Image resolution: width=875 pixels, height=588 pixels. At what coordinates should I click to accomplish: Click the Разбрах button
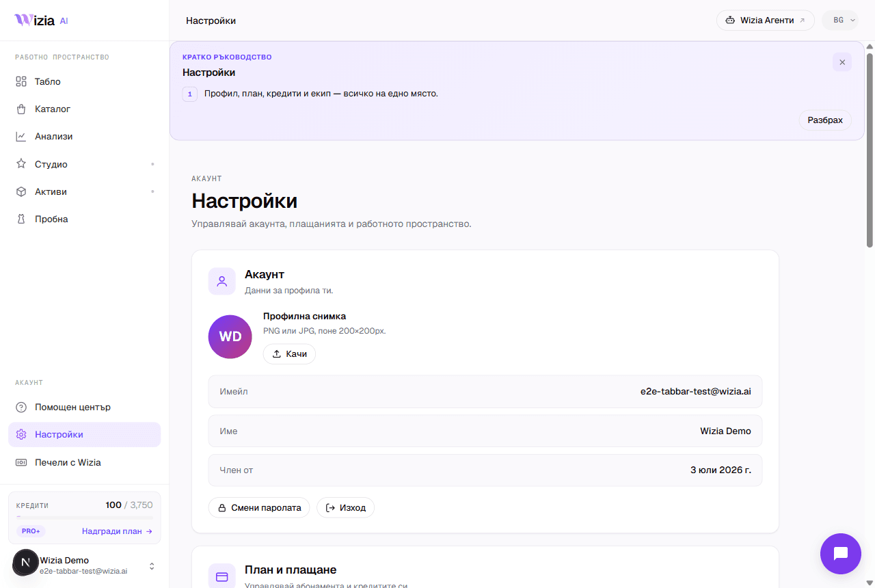(825, 120)
